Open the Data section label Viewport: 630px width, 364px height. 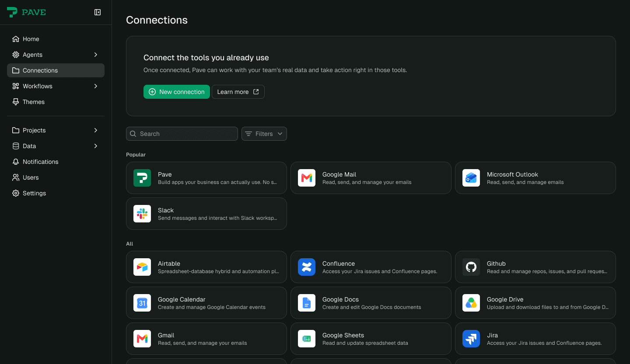click(29, 146)
